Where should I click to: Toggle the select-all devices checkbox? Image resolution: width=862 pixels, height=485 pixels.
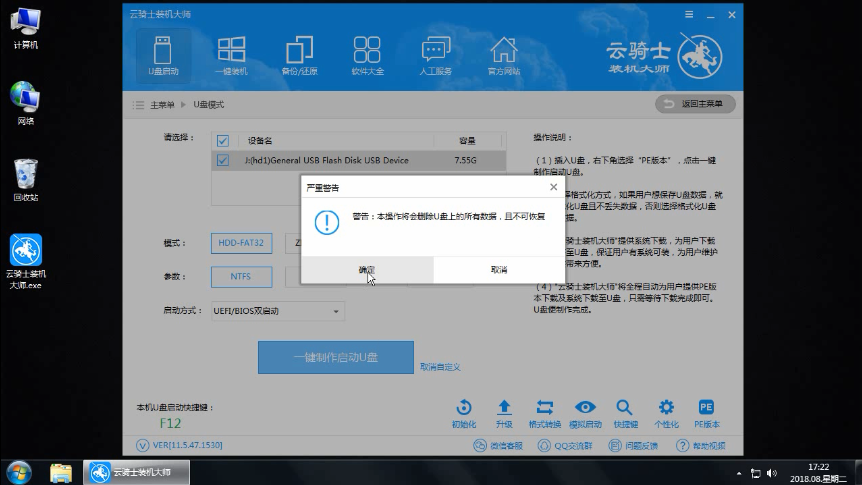click(x=223, y=141)
